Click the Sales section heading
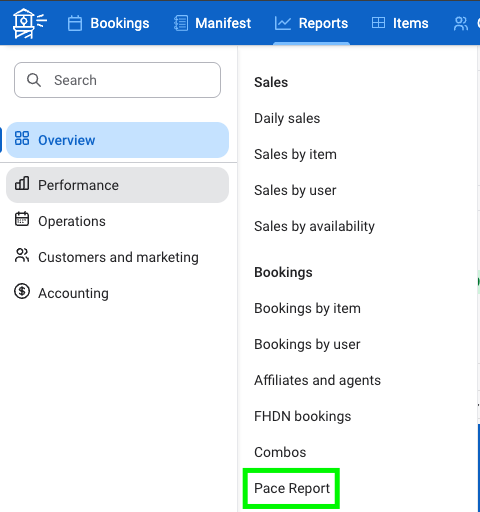This screenshot has height=512, width=480. point(271,82)
